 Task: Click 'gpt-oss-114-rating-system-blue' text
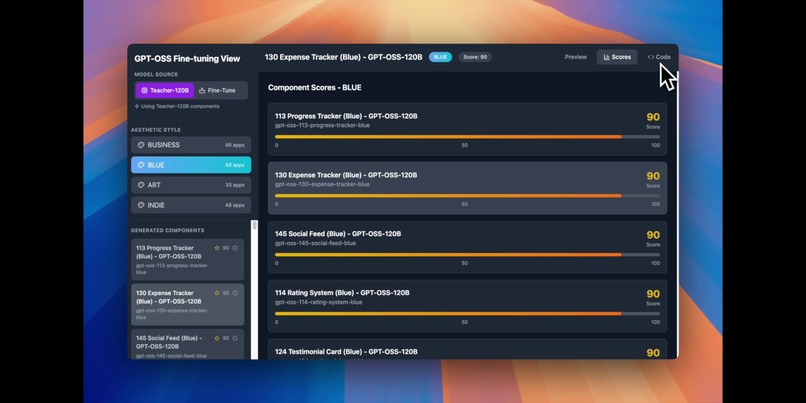[x=318, y=302]
